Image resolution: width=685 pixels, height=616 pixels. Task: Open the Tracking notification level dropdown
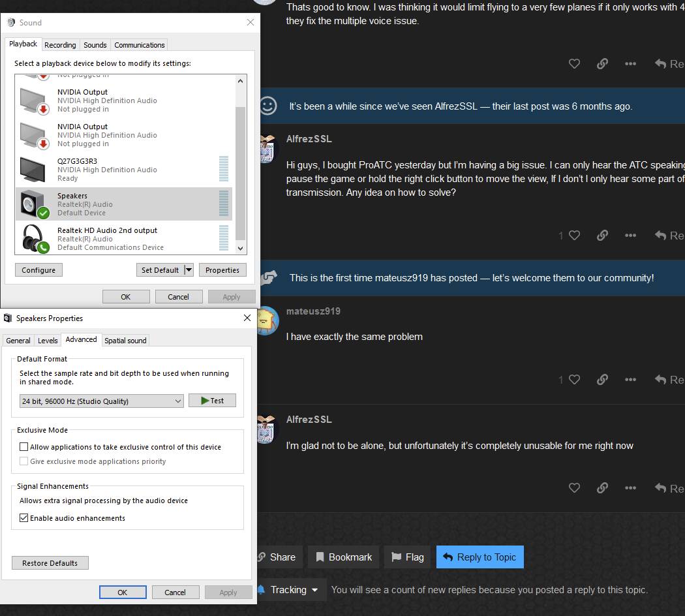coord(292,590)
